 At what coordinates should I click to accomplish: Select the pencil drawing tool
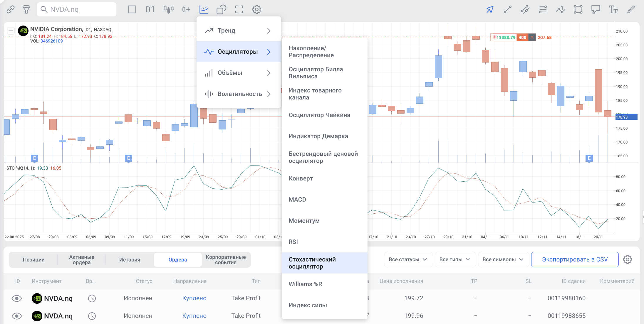coord(631,9)
